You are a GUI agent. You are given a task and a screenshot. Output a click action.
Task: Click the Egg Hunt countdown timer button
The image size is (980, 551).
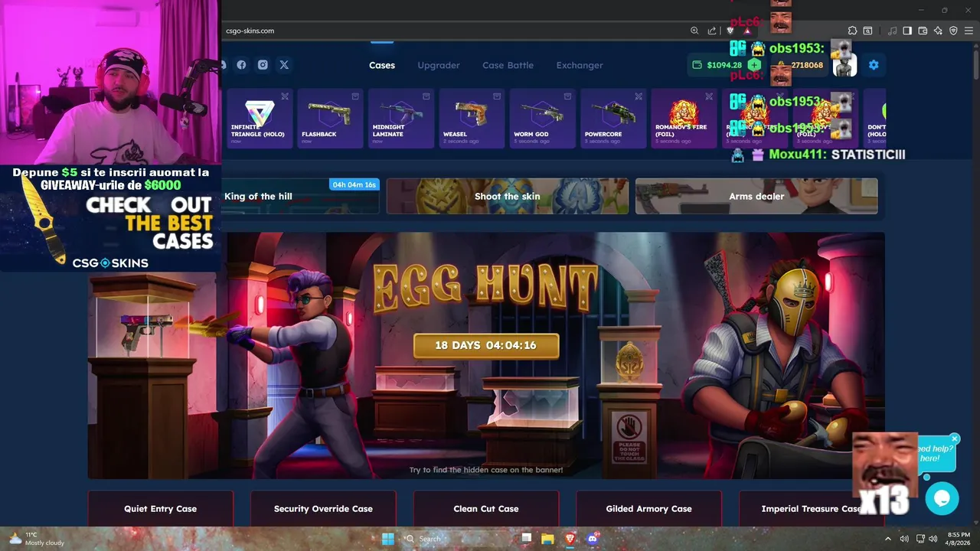(x=486, y=345)
